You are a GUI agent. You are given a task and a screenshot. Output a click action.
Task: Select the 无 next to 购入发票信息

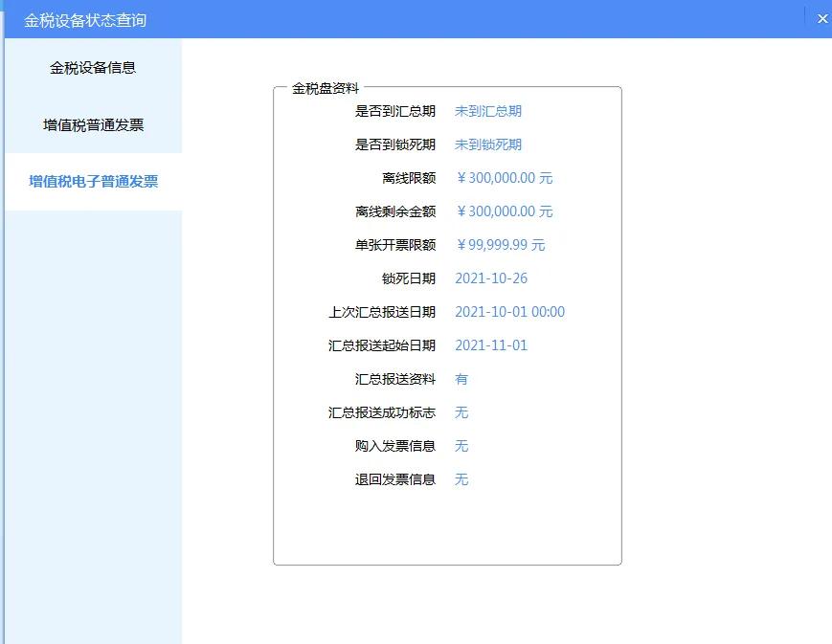click(x=461, y=446)
